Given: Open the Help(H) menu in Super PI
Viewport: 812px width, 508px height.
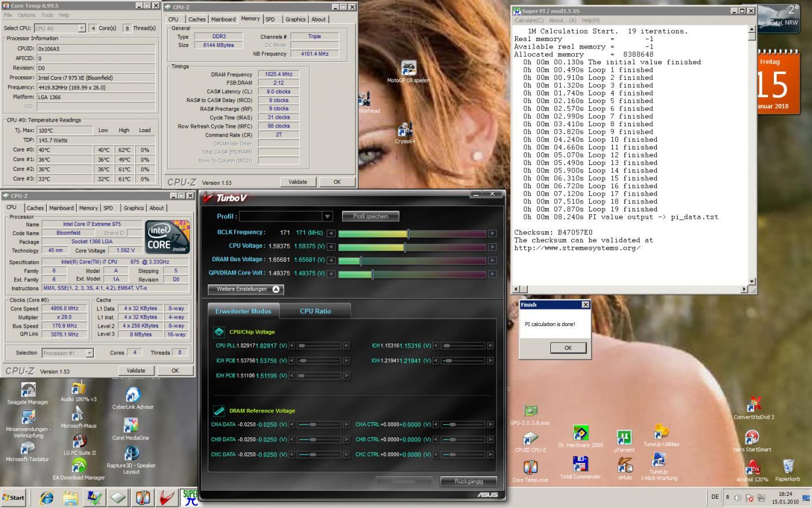Looking at the screenshot, I should click(x=590, y=20).
